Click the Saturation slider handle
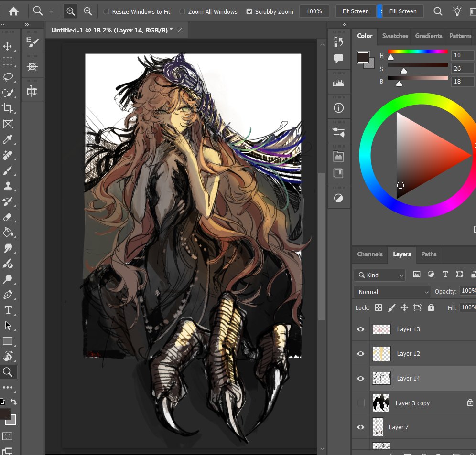 coord(403,71)
